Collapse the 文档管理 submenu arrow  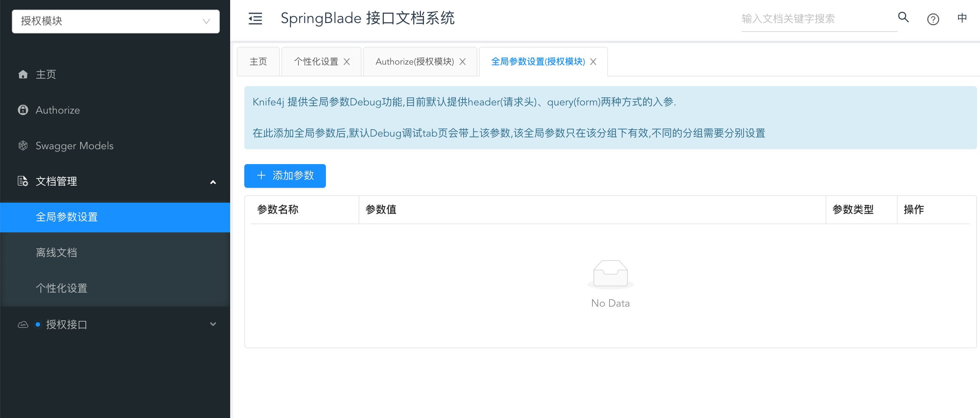pos(213,182)
